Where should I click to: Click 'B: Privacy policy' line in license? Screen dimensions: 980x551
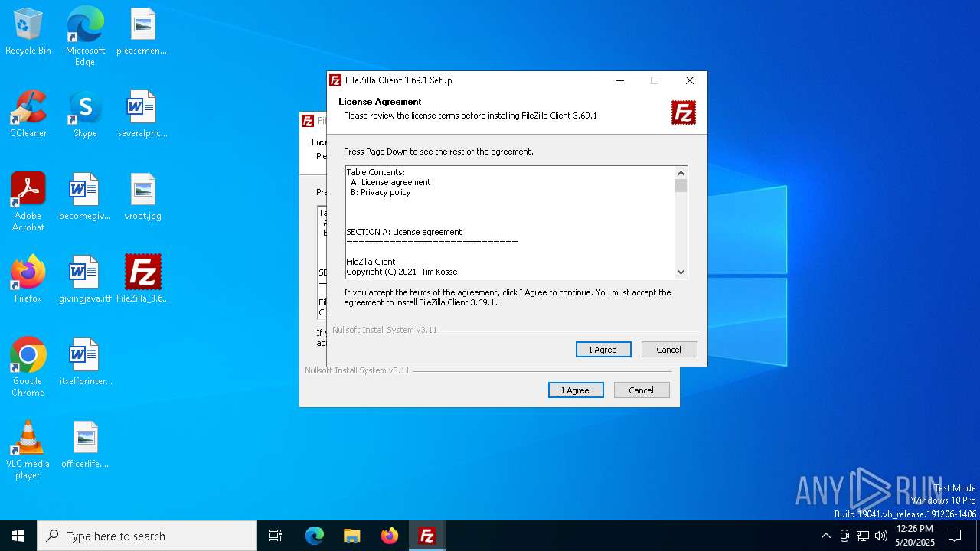[x=381, y=192]
